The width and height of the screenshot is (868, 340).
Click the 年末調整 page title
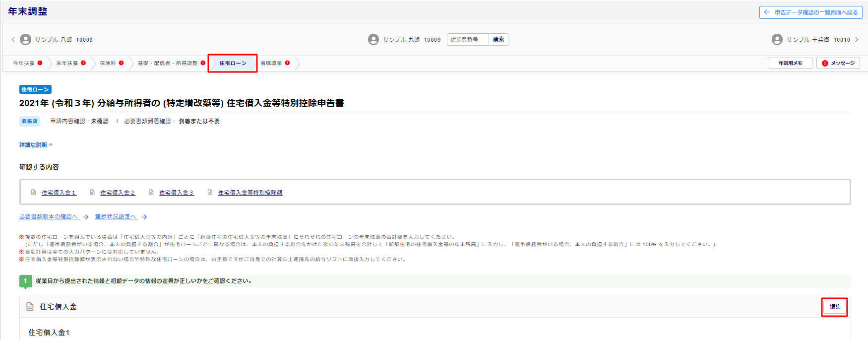click(x=27, y=11)
